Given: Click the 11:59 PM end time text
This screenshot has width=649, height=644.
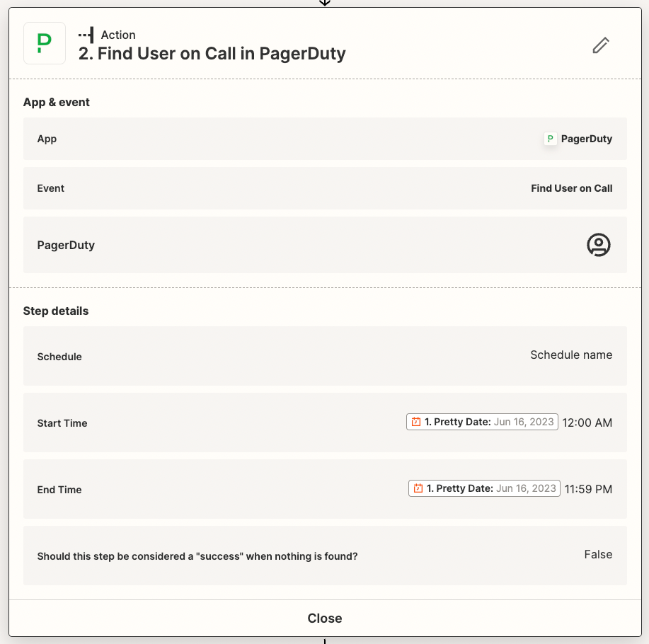Looking at the screenshot, I should tap(588, 490).
